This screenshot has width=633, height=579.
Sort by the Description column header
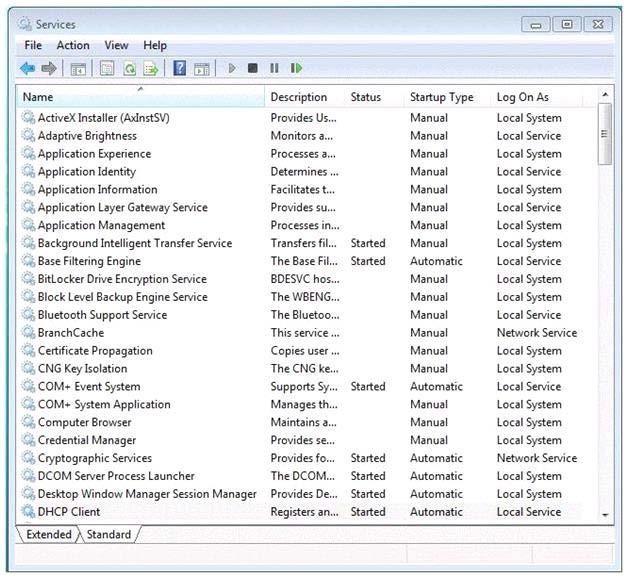[x=304, y=97]
